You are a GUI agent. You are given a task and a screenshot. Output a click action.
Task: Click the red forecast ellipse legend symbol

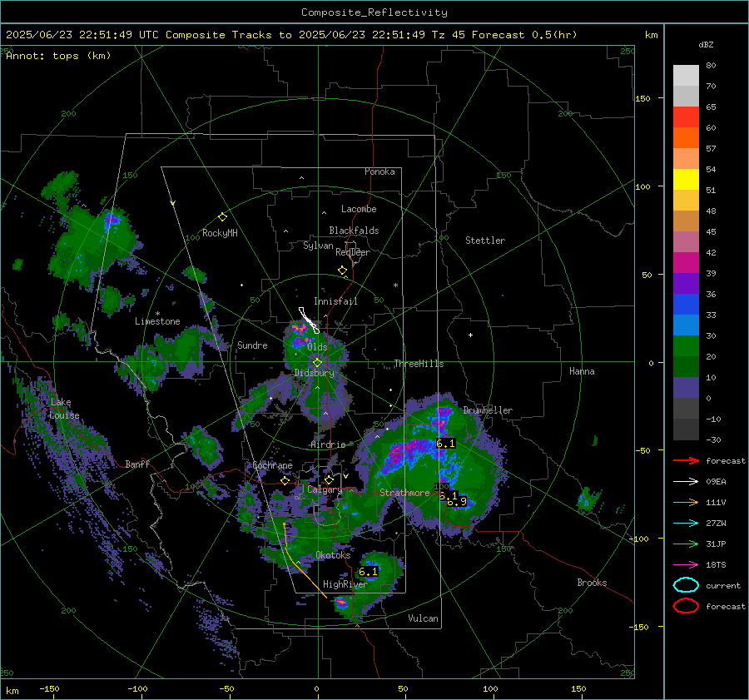pos(686,606)
